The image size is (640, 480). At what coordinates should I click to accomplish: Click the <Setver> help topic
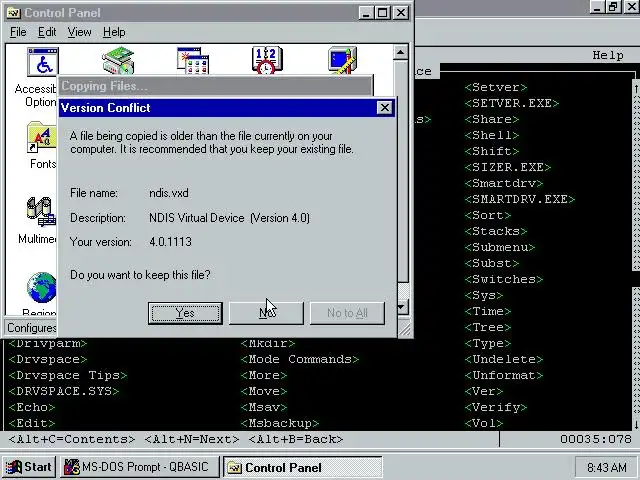point(496,87)
